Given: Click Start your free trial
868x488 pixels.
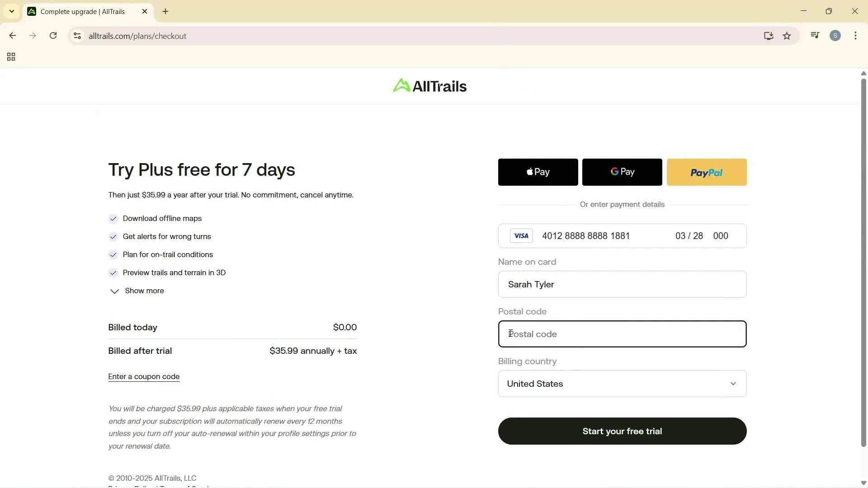Looking at the screenshot, I should [622, 431].
